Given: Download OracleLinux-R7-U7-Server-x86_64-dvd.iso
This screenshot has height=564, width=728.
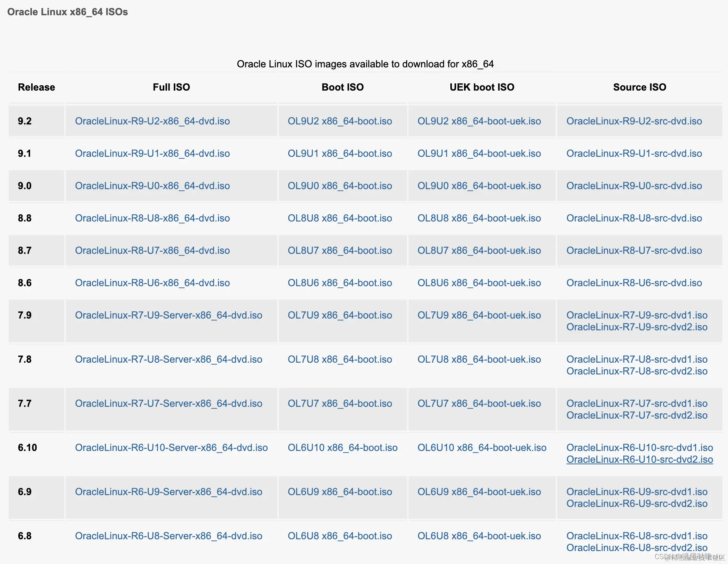Looking at the screenshot, I should click(168, 403).
